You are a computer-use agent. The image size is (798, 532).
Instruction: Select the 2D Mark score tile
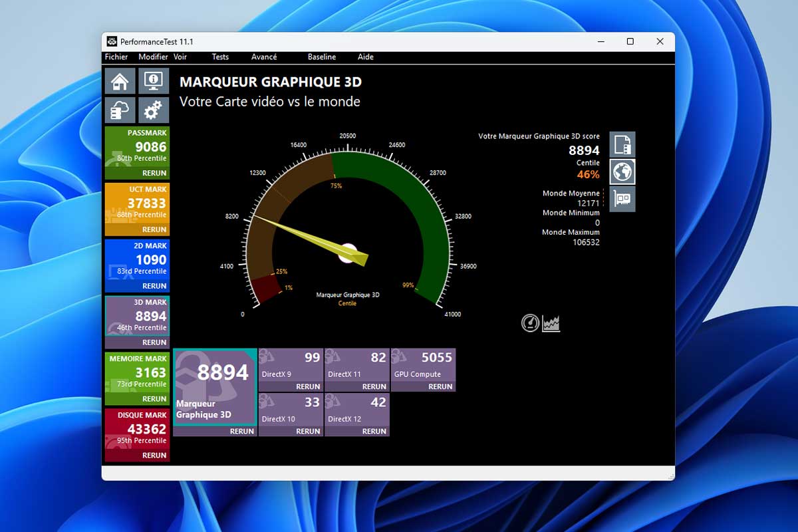[138, 259]
